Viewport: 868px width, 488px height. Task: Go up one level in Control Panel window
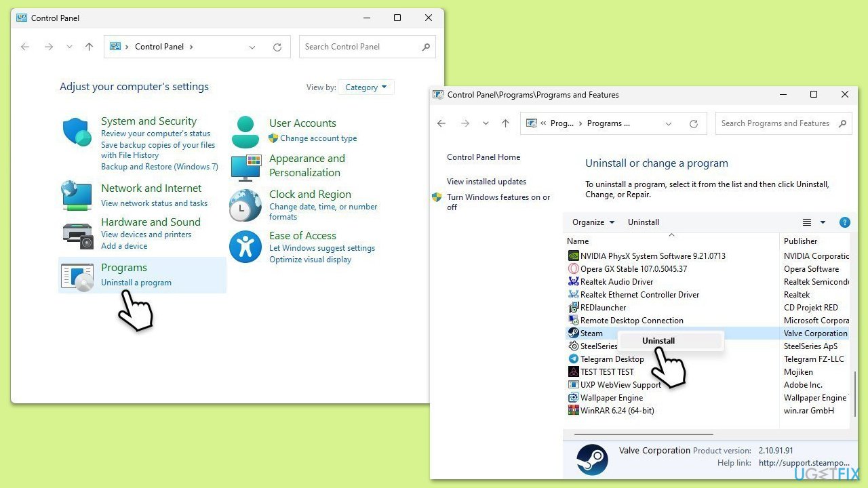(x=89, y=47)
